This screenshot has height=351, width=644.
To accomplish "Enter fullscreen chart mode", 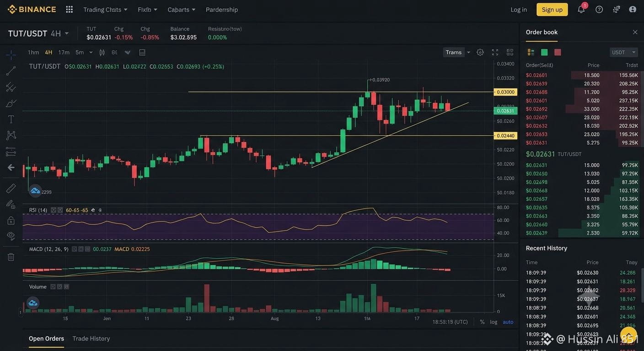I will tap(495, 52).
